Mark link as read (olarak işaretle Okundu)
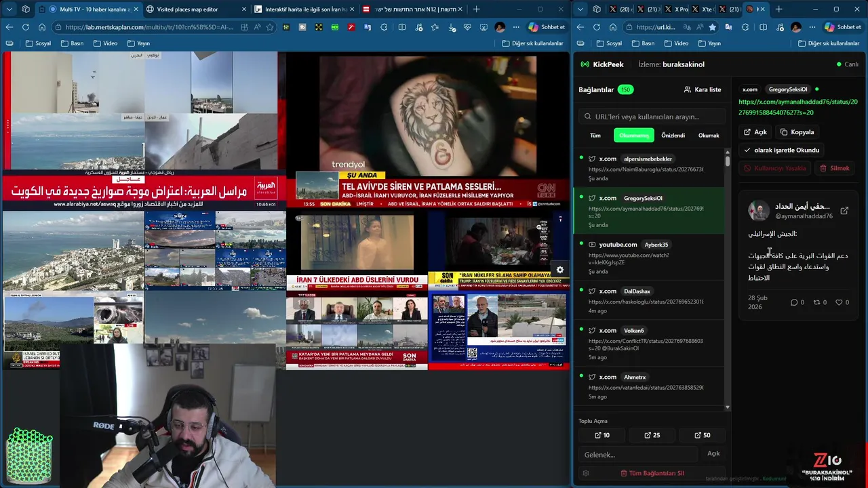The width and height of the screenshot is (868, 488). (781, 150)
